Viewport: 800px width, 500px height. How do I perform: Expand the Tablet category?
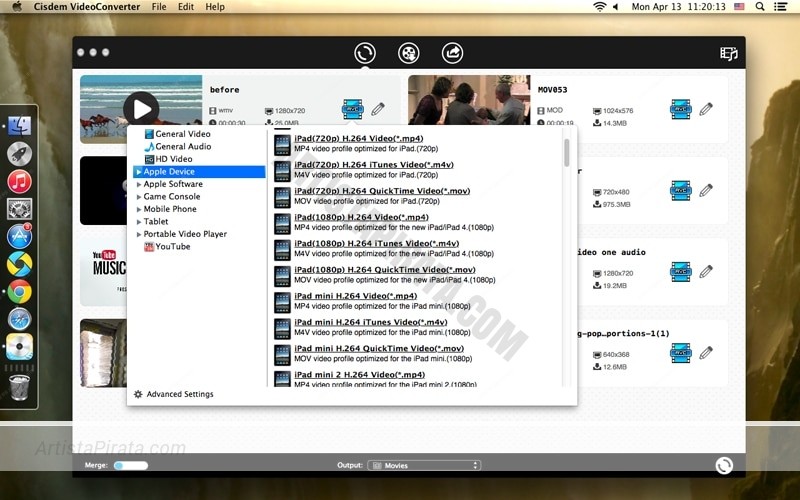tap(139, 221)
